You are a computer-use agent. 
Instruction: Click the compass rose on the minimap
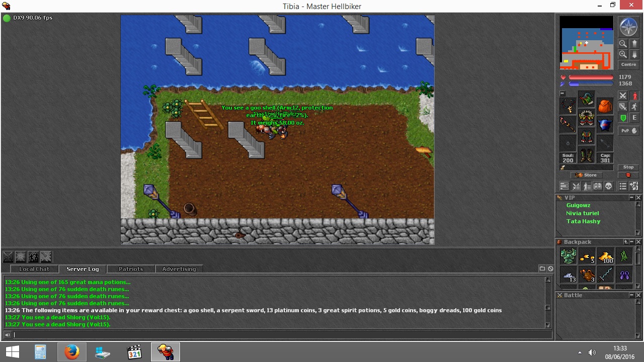click(x=628, y=27)
